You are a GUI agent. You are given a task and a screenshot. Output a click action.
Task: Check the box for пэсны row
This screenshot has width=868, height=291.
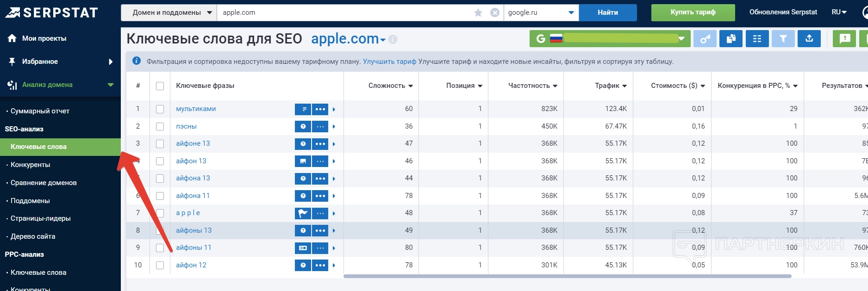[x=160, y=126]
